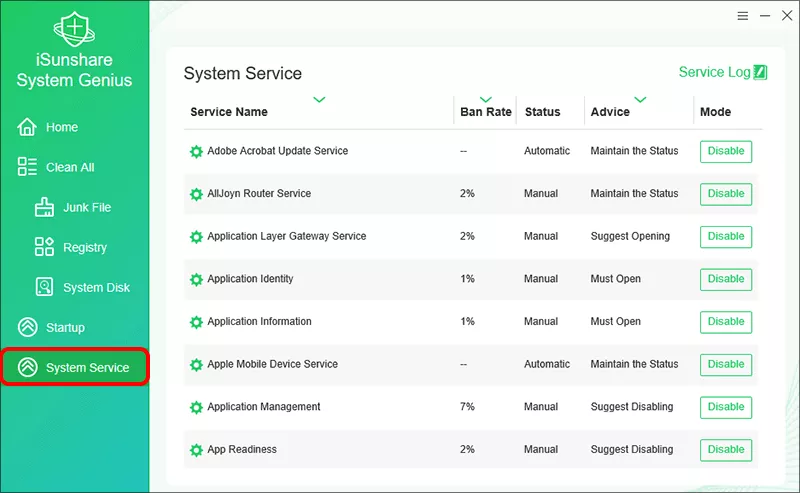Select System Service menu item
This screenshot has width=800, height=493.
click(74, 367)
